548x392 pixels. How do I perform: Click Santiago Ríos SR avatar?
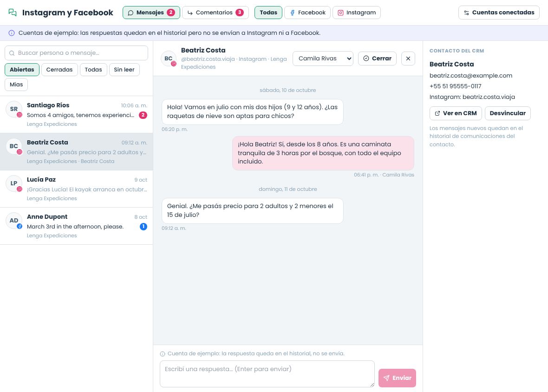[13, 109]
